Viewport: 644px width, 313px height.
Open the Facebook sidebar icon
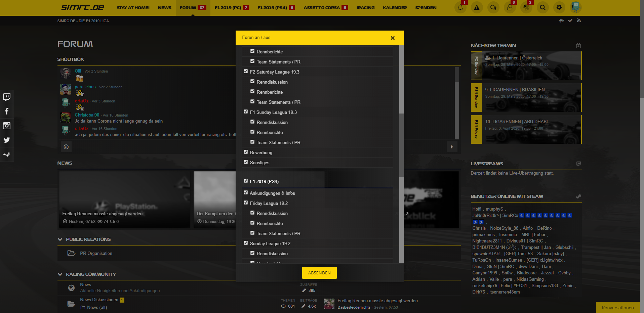[7, 111]
